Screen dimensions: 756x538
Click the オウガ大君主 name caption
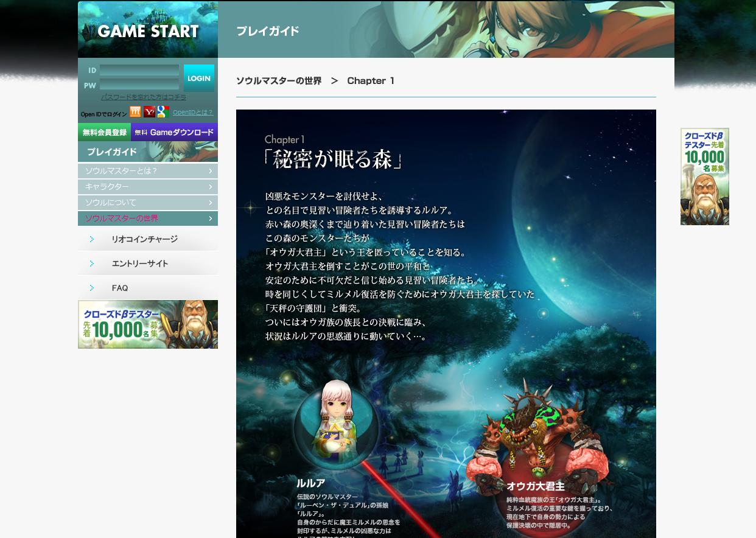coord(536,487)
